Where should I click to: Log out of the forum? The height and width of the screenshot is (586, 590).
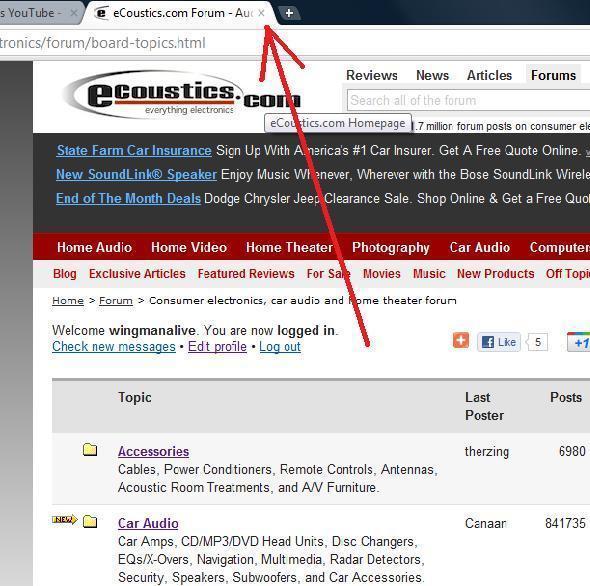tap(280, 347)
